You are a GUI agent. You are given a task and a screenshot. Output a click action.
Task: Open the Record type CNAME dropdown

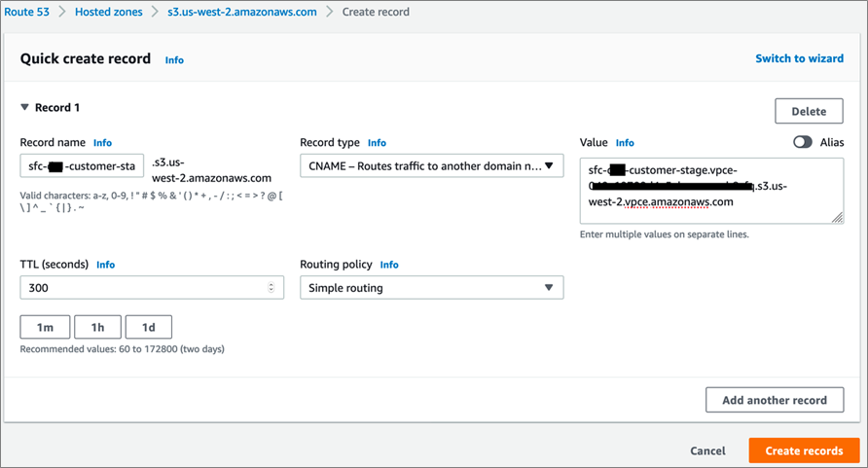click(432, 166)
